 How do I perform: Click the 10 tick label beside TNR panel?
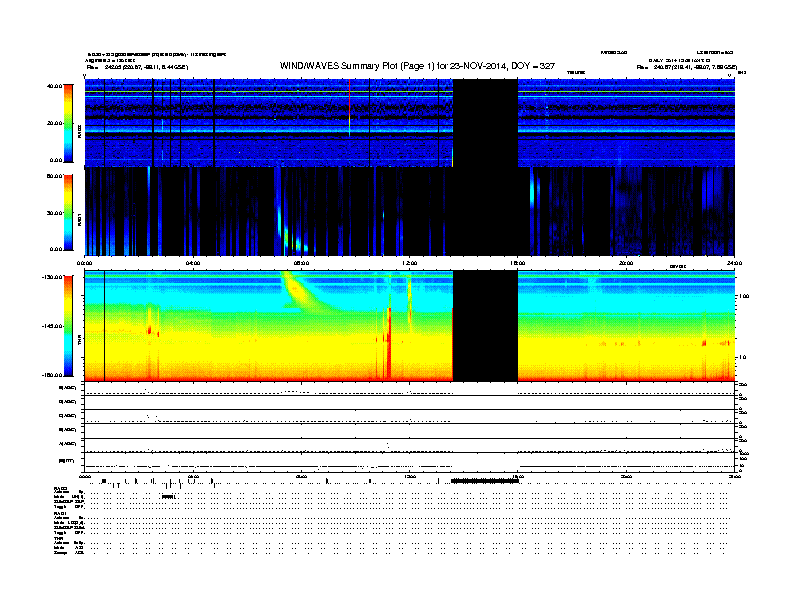coord(742,358)
